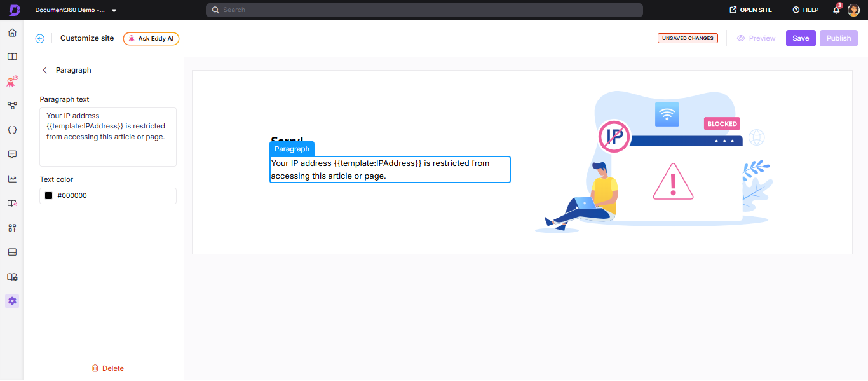Open the widgets grid sidebar icon
This screenshot has height=381, width=868.
click(12, 228)
